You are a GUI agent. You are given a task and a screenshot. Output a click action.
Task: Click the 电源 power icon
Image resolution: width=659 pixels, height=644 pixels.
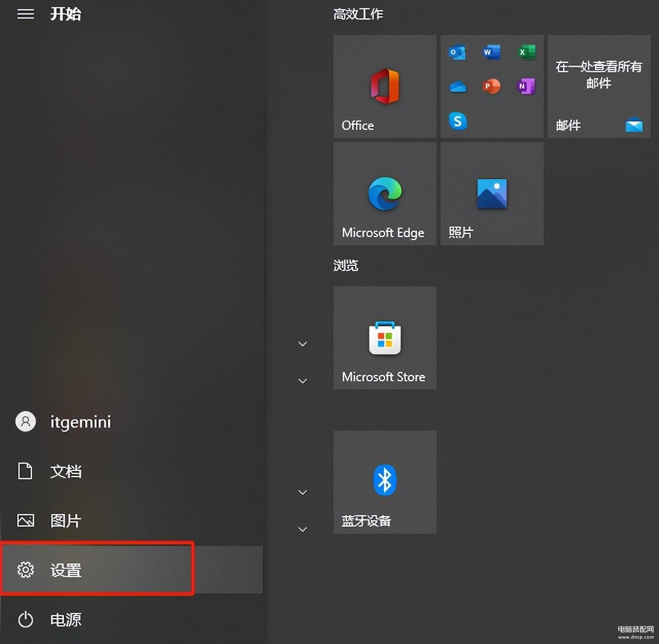[25, 619]
